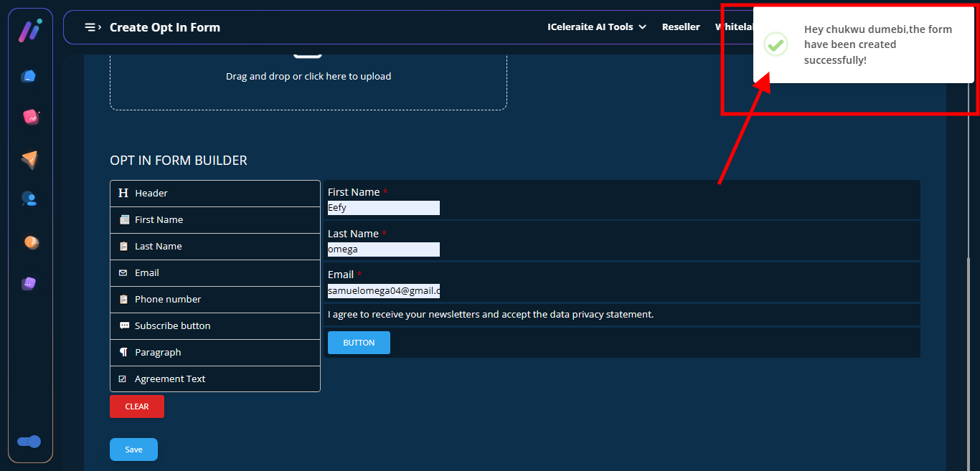Expand the ICeleraite AI Tools dropdown

tap(596, 27)
